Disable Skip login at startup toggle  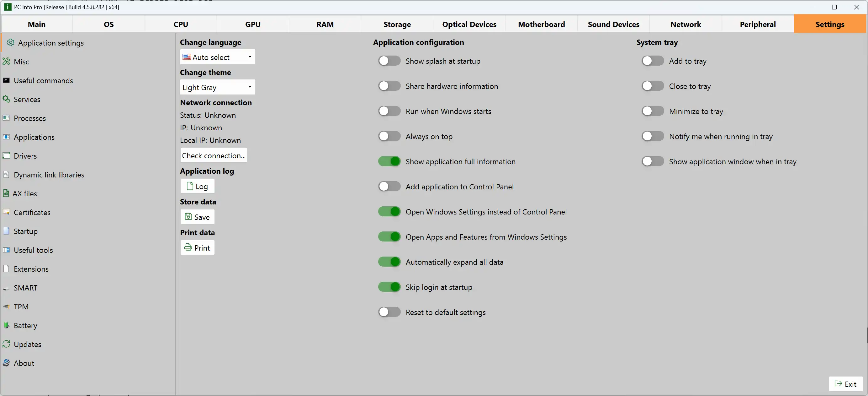[389, 287]
